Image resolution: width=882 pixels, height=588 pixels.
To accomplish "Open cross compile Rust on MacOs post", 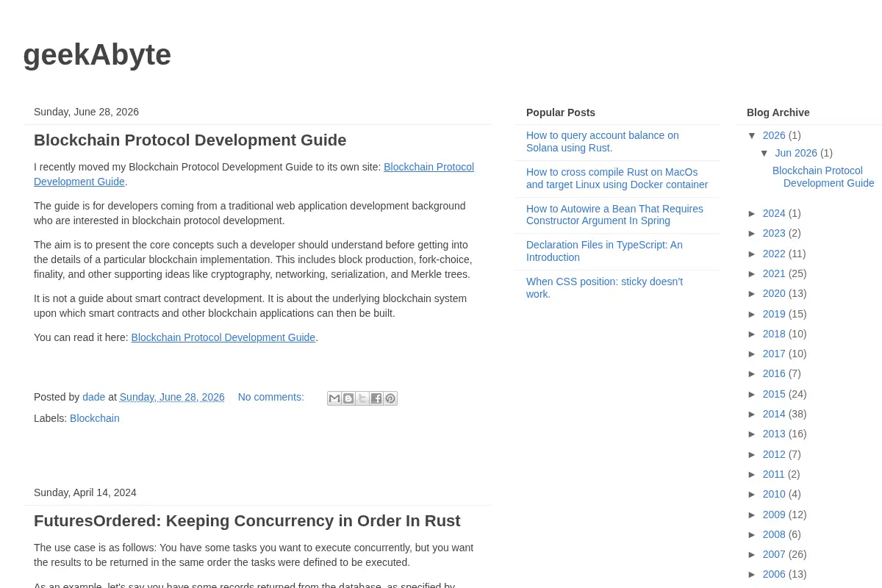I will [617, 179].
